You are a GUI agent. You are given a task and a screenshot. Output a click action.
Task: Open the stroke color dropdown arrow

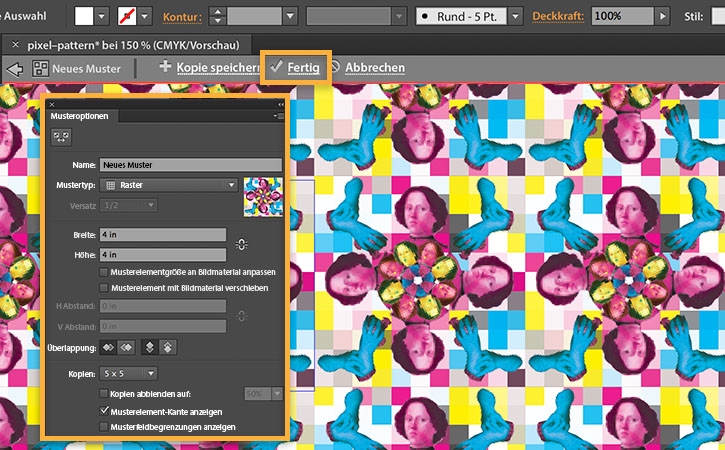click(x=145, y=16)
